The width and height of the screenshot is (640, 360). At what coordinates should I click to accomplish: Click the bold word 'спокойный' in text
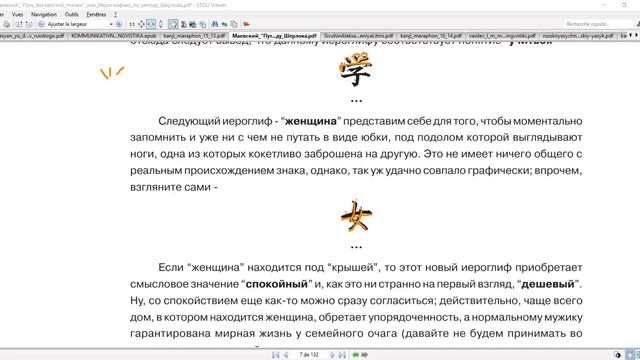pyautogui.click(x=276, y=284)
